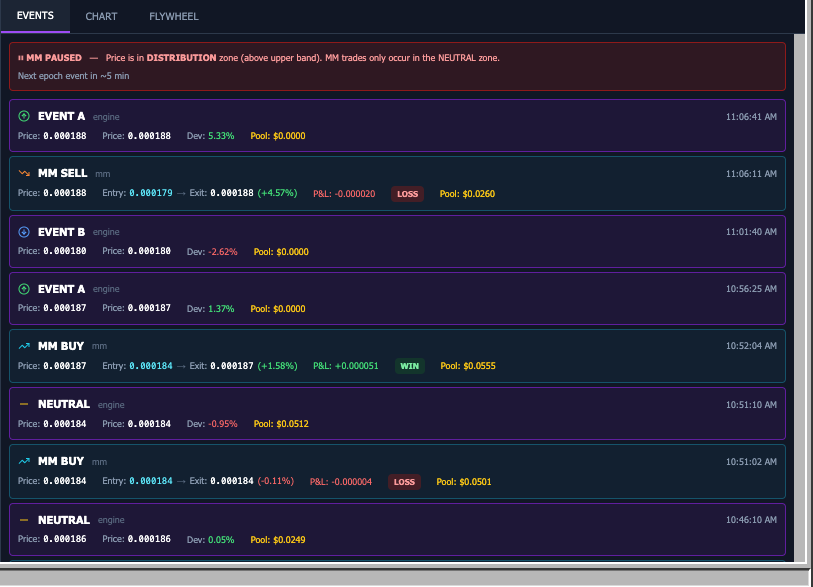This screenshot has height=587, width=813.
Task: Open the FLYWHEEL tab
Action: click(174, 17)
